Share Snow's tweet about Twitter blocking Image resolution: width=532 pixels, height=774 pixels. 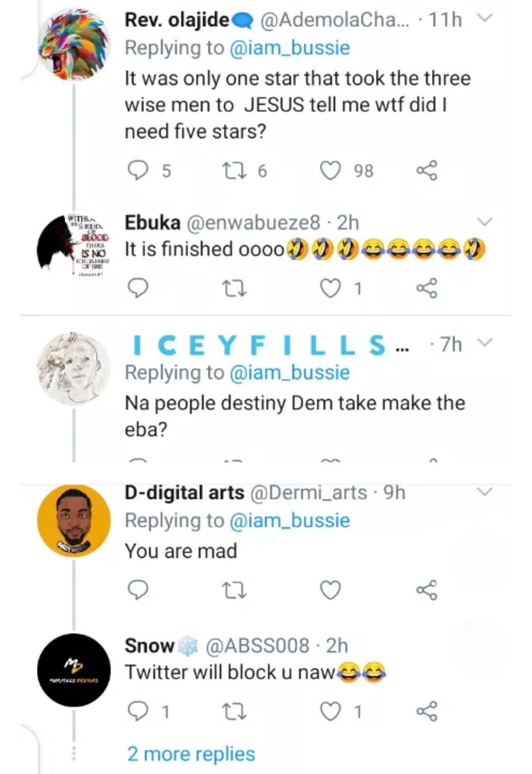427,711
